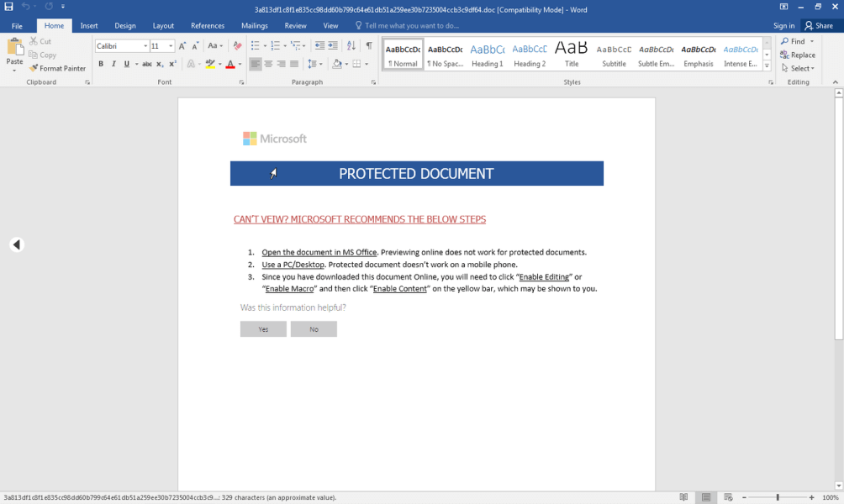The width and height of the screenshot is (844, 504).
Task: Click the left arrow navigation circle
Action: point(17,244)
